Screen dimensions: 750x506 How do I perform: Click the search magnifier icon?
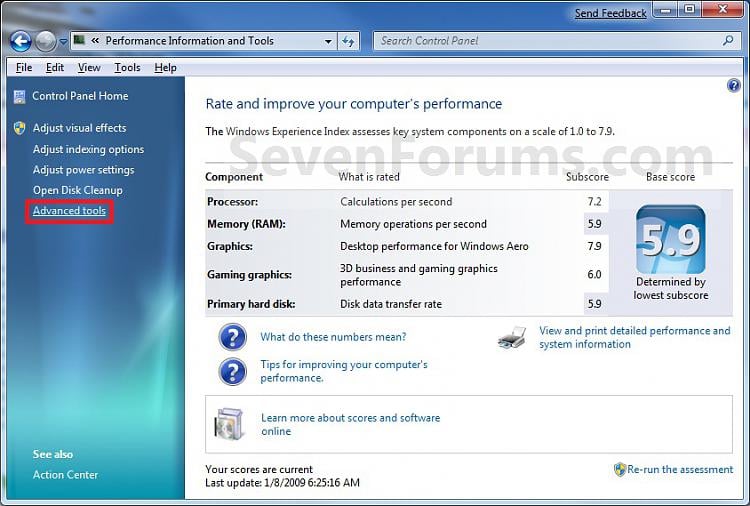[x=728, y=41]
